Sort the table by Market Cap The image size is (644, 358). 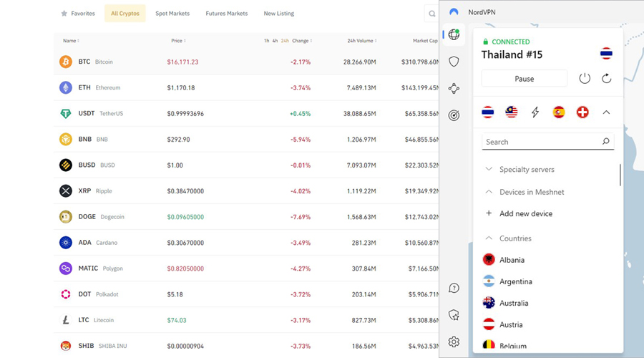[x=426, y=41]
